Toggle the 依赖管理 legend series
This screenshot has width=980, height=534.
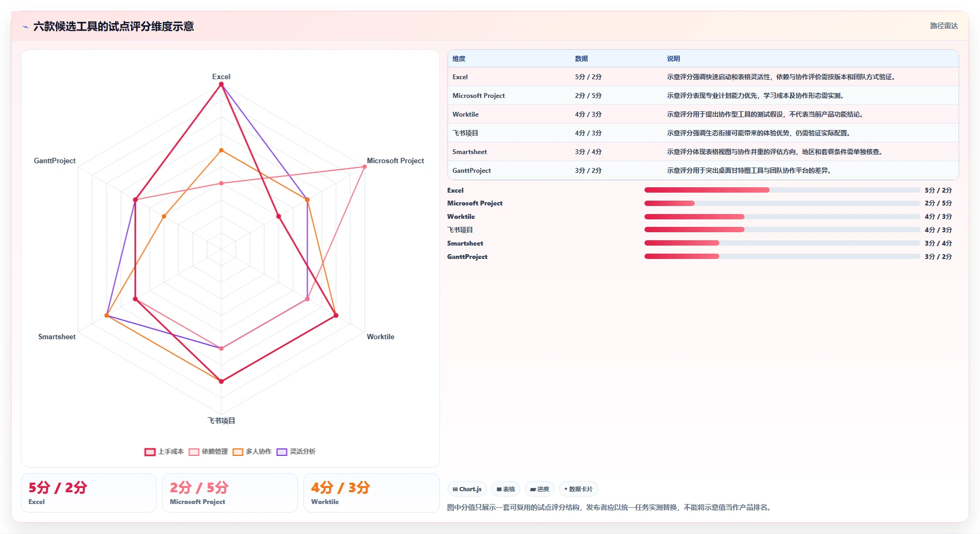click(208, 452)
